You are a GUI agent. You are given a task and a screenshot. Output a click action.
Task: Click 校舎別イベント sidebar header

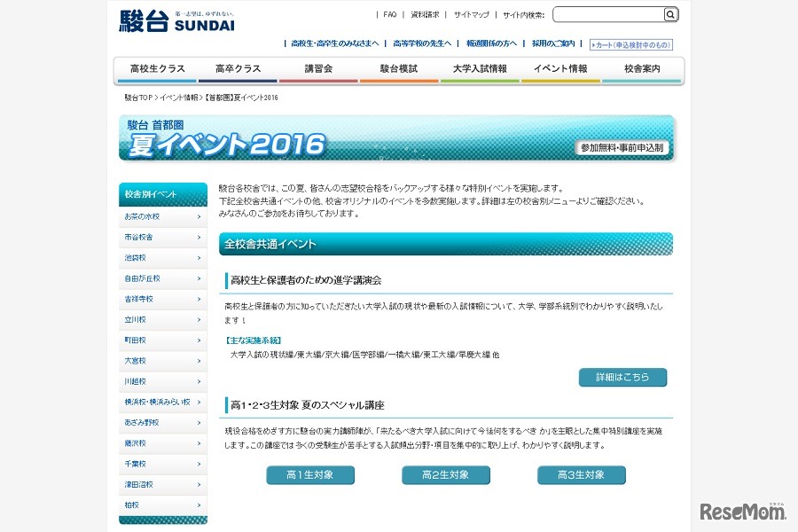(163, 194)
